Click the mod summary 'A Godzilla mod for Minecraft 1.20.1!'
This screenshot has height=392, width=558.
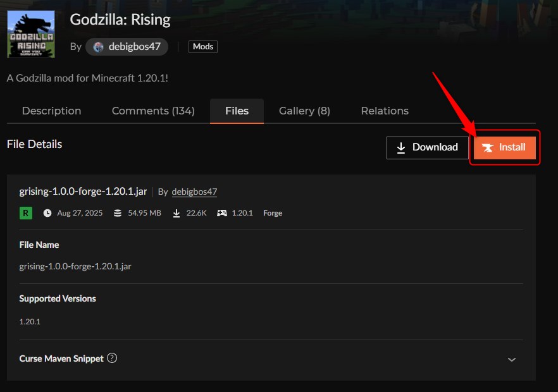click(x=87, y=78)
